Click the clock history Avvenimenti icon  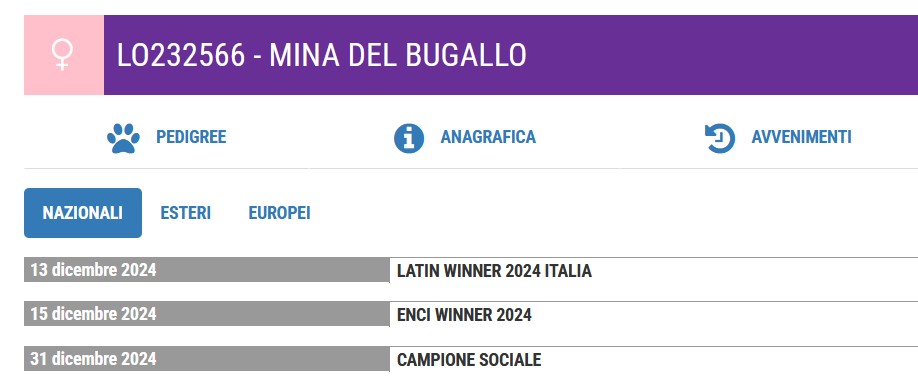(720, 138)
